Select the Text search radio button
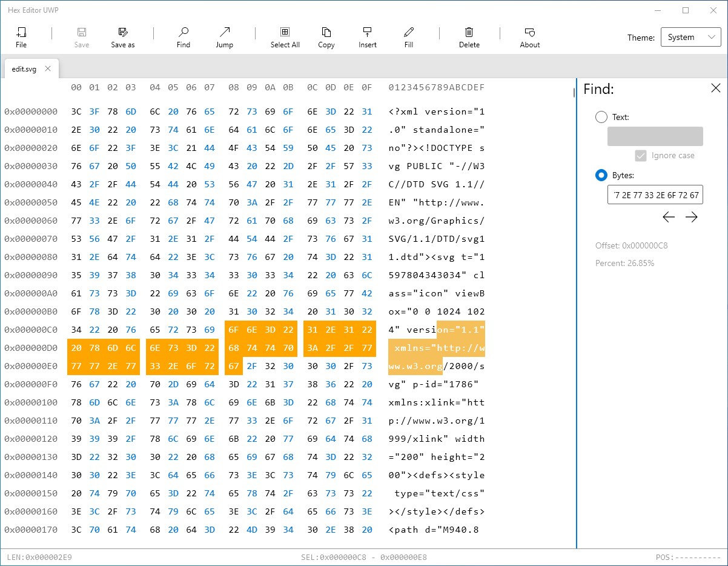 [x=601, y=117]
